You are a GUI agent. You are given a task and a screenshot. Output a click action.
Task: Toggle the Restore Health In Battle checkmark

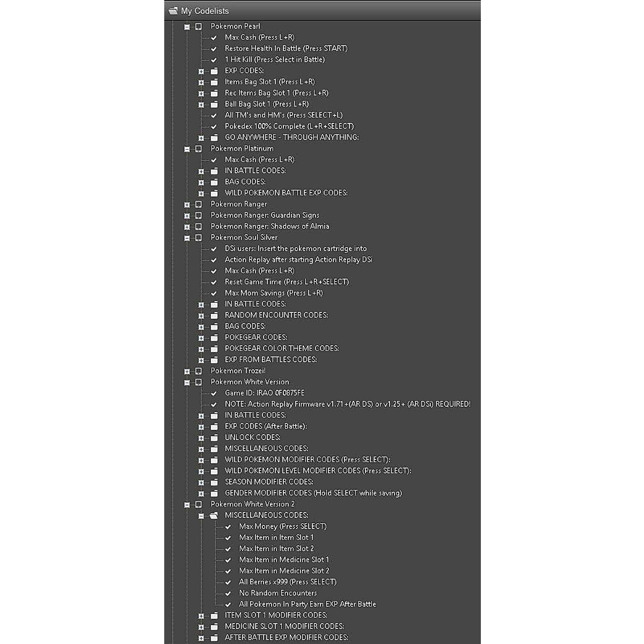(x=214, y=49)
